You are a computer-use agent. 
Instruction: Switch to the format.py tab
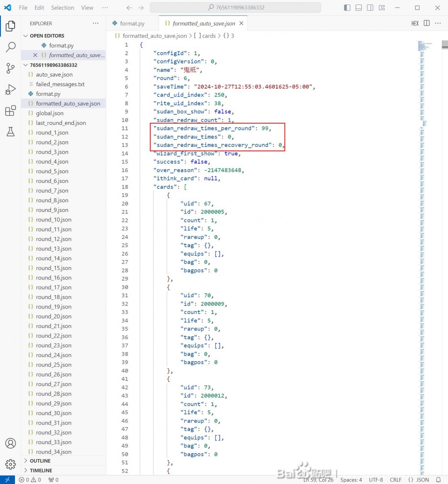tap(132, 24)
